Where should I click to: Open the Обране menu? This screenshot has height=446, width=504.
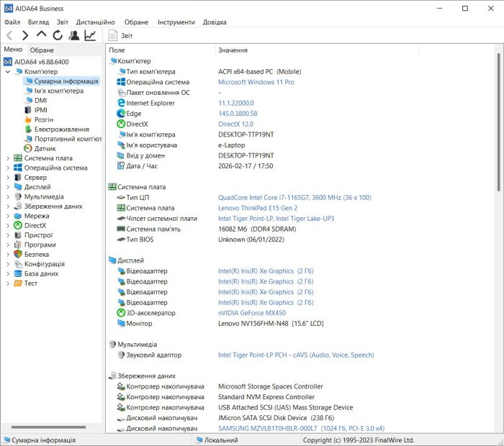136,22
